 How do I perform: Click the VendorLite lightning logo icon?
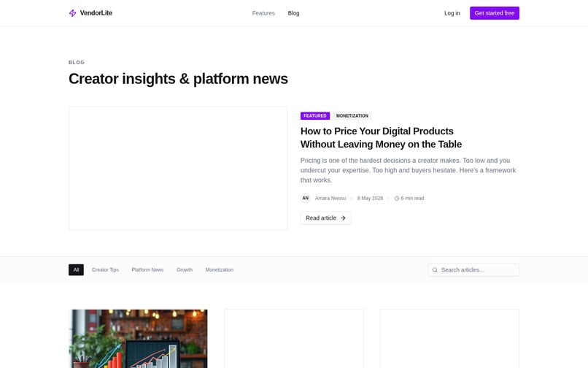[x=72, y=13]
